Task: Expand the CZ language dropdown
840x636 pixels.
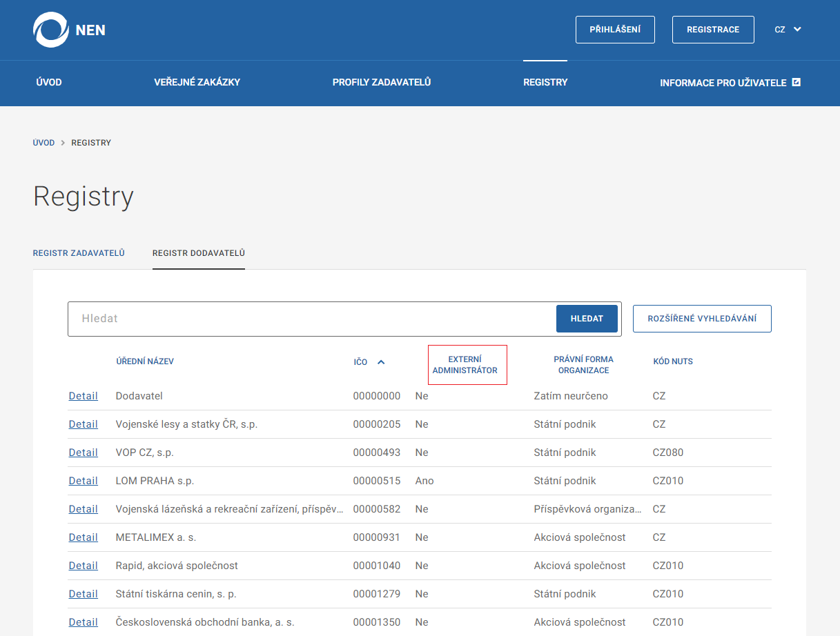Action: pyautogui.click(x=788, y=30)
